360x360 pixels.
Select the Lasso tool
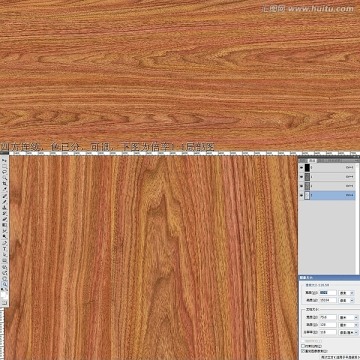[4, 171]
